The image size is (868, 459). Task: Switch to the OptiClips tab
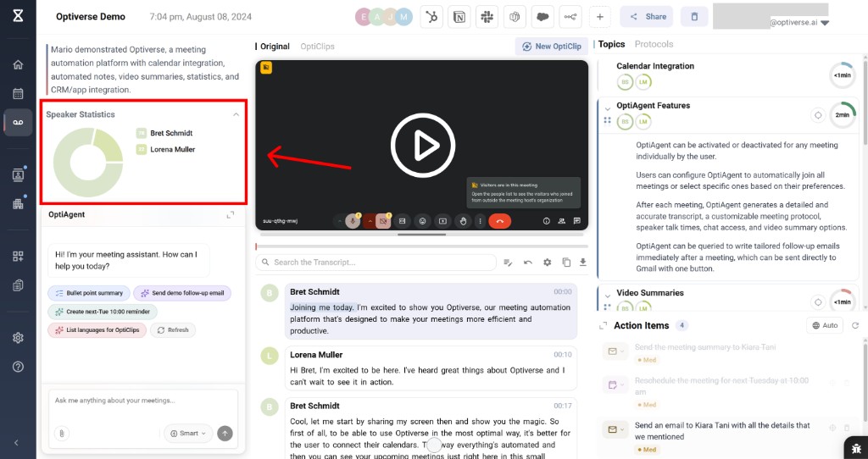[317, 47]
